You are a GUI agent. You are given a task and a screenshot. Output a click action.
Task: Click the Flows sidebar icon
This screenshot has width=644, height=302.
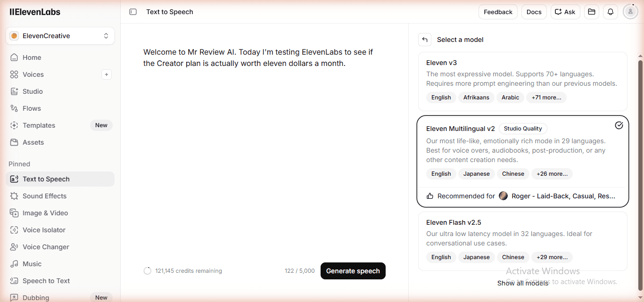click(14, 108)
